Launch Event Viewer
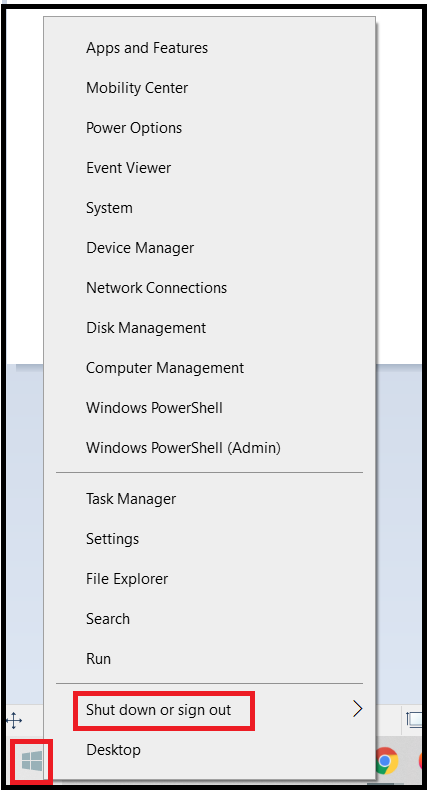Image resolution: width=431 pixels, height=794 pixels. (128, 168)
